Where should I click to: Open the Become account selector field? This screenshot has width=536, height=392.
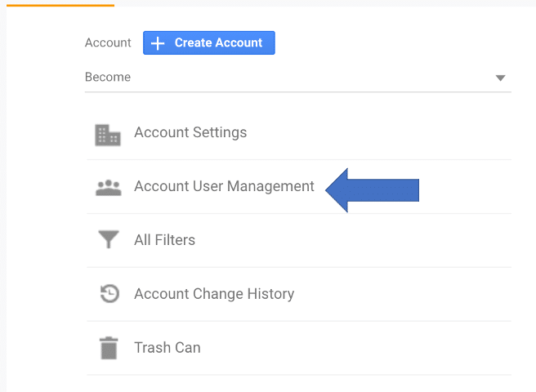(x=297, y=78)
